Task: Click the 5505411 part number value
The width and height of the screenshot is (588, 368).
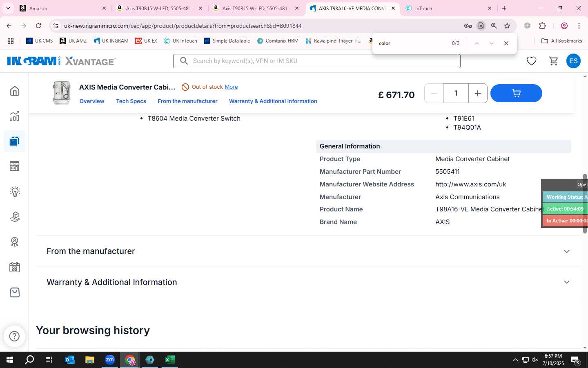Action: [448, 172]
